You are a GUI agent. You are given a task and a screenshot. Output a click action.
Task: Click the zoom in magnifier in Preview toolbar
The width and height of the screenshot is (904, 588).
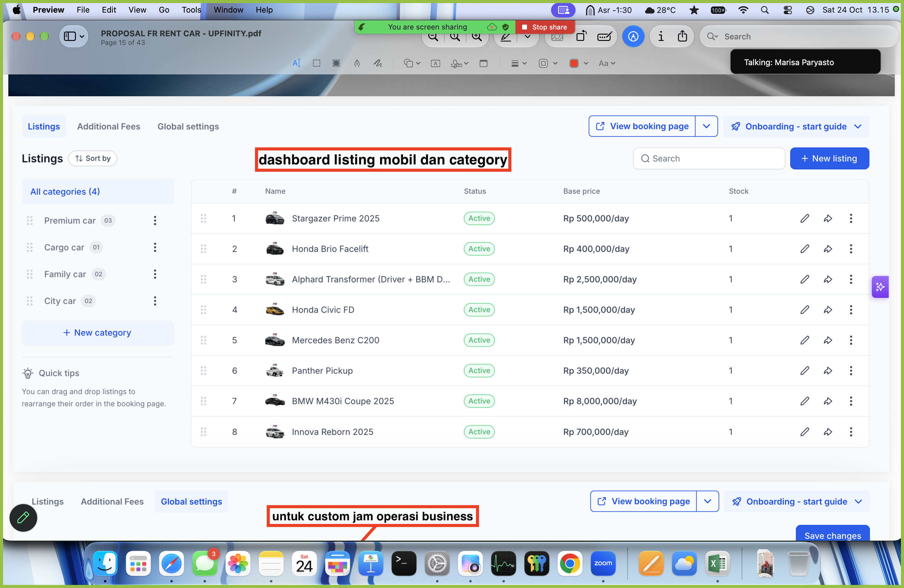pyautogui.click(x=477, y=37)
